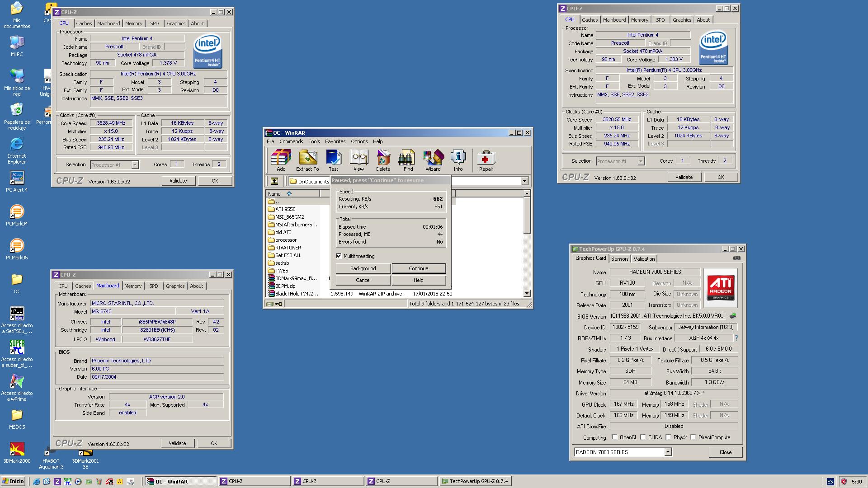Open the Commands menu in WinRAR

point(291,141)
